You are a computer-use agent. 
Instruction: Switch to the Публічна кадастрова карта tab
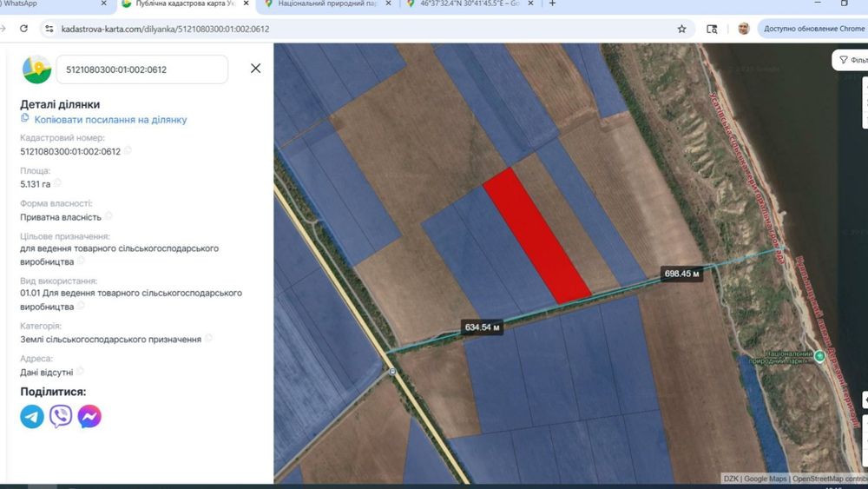(x=186, y=4)
